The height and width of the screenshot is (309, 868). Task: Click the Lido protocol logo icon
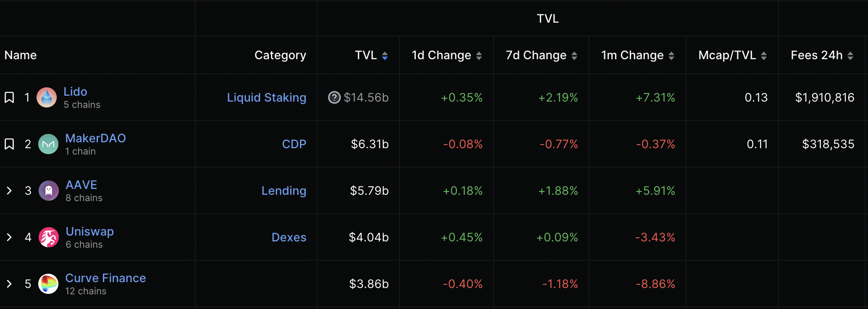pos(47,98)
